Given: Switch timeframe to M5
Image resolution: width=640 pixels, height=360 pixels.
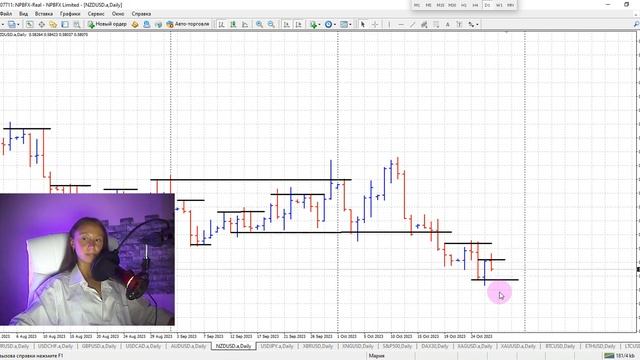Looking at the screenshot, I should (428, 5).
